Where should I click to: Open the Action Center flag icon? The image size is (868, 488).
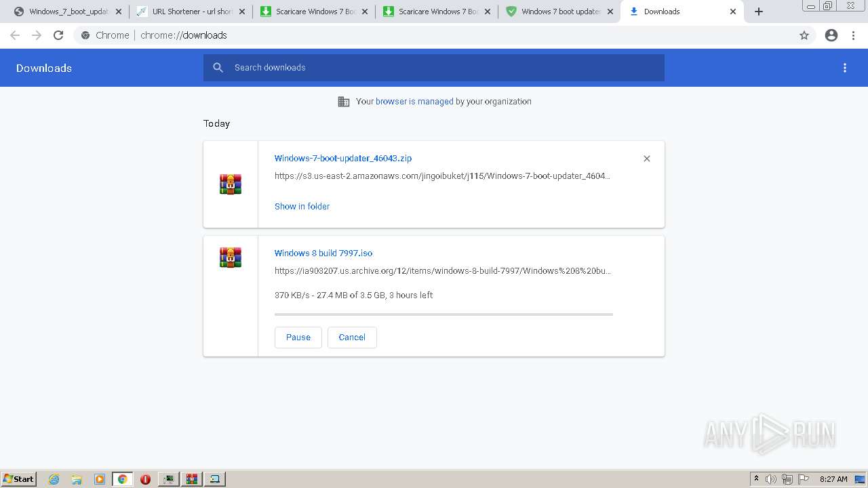tap(804, 479)
